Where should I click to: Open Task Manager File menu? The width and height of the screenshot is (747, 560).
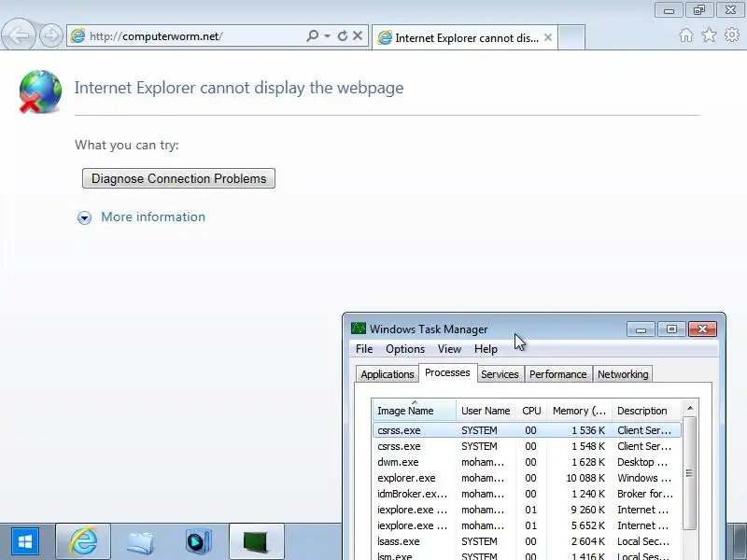point(364,349)
